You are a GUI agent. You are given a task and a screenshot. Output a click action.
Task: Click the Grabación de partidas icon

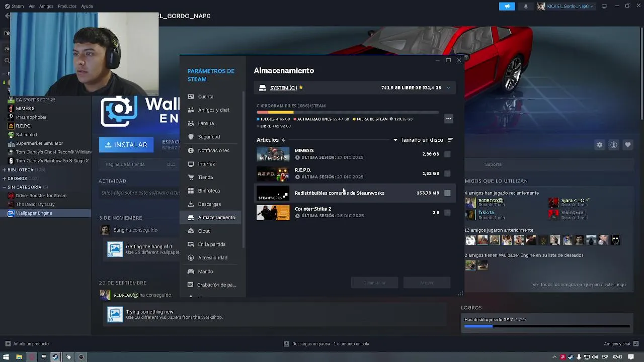tap(191, 285)
